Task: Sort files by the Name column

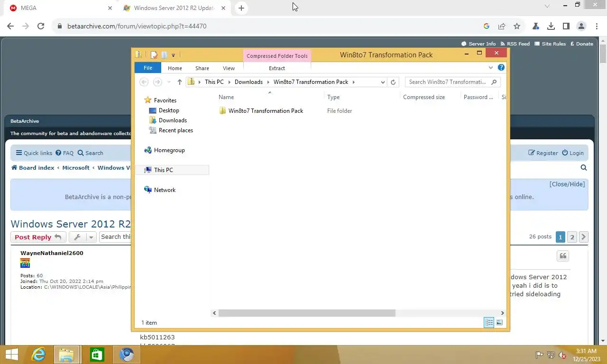Action: pos(270,97)
